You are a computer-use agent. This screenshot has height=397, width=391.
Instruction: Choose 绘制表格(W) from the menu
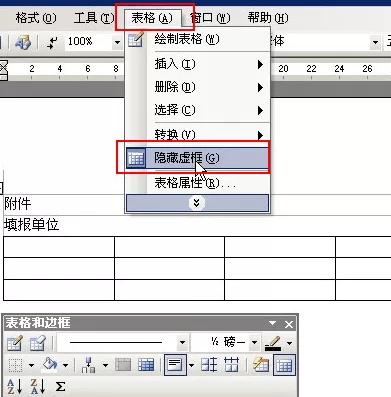click(197, 40)
